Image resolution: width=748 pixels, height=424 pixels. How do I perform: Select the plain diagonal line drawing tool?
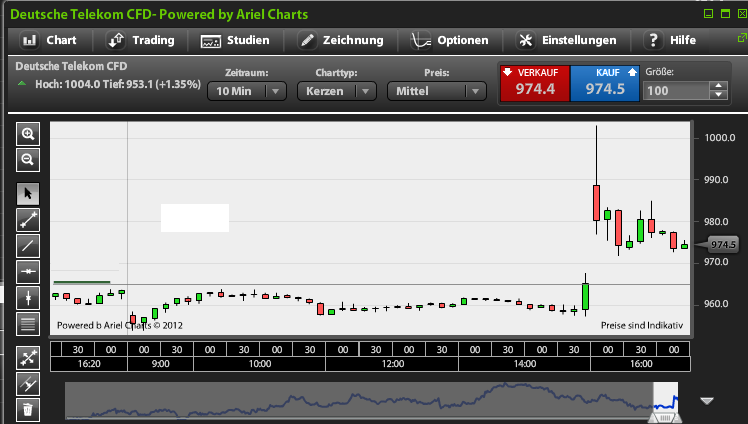(x=28, y=246)
